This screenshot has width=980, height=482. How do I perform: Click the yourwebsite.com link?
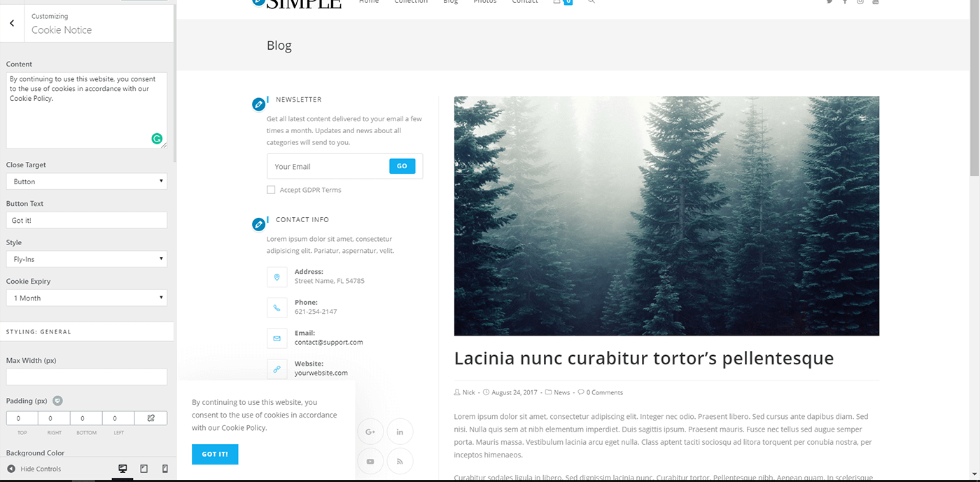[x=321, y=373]
